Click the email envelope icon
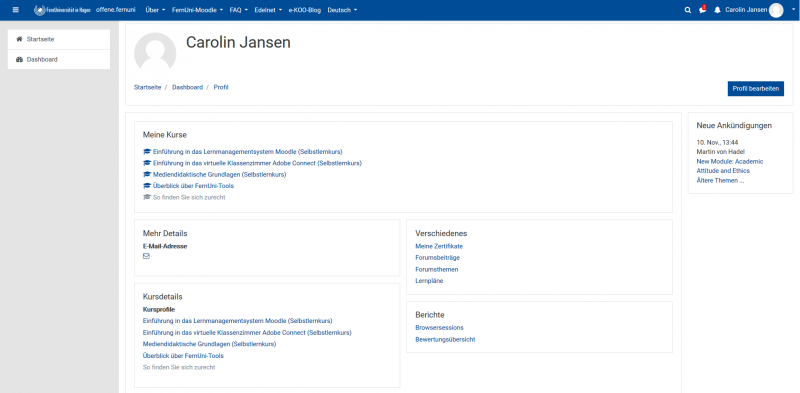The width and height of the screenshot is (800, 393). (146, 256)
